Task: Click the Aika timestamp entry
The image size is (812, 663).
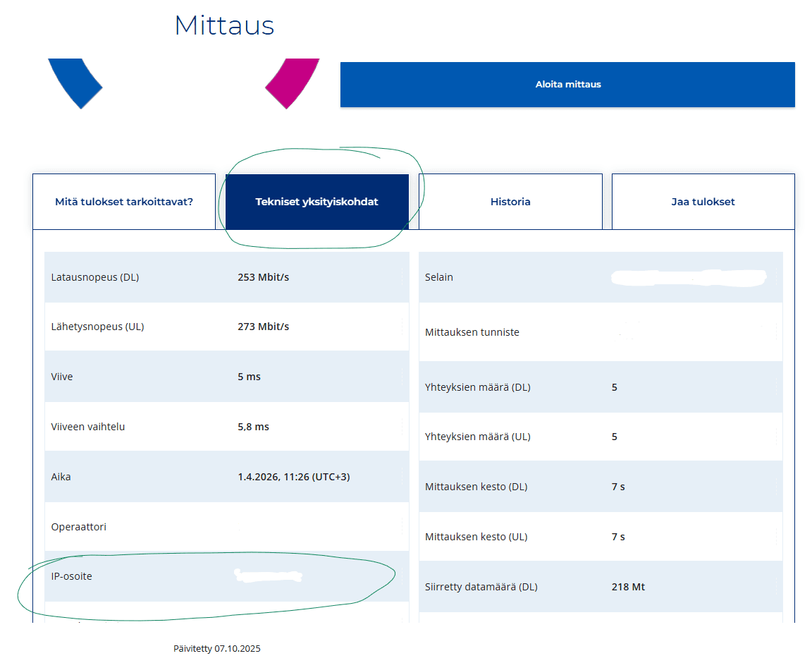Action: (226, 476)
